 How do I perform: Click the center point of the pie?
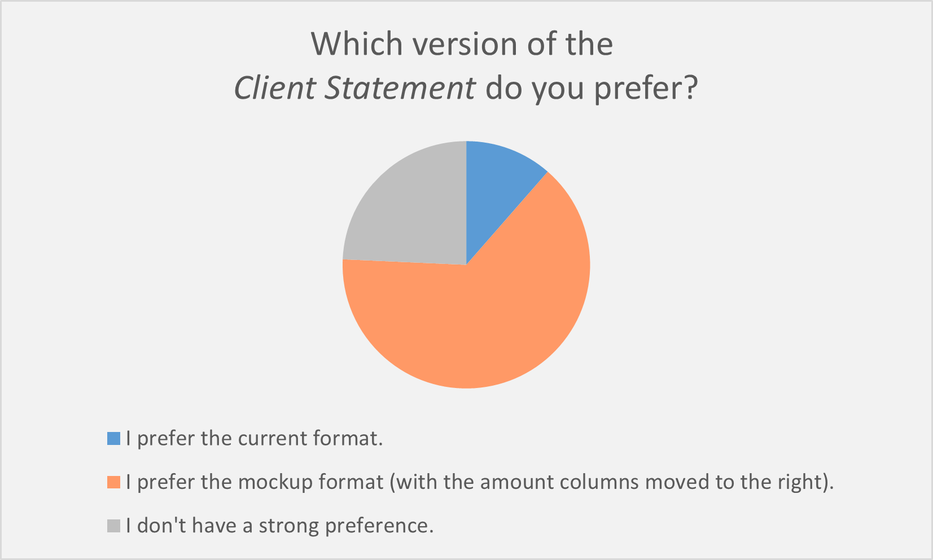[466, 265]
